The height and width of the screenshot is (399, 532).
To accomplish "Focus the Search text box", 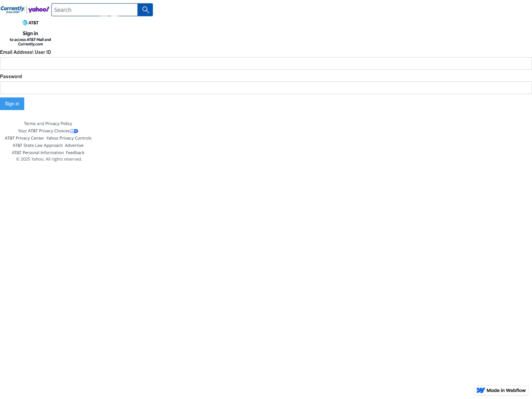I will coord(94,10).
